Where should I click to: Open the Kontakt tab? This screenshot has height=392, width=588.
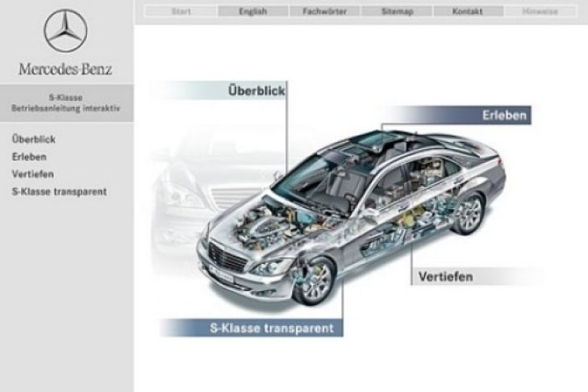pyautogui.click(x=467, y=11)
